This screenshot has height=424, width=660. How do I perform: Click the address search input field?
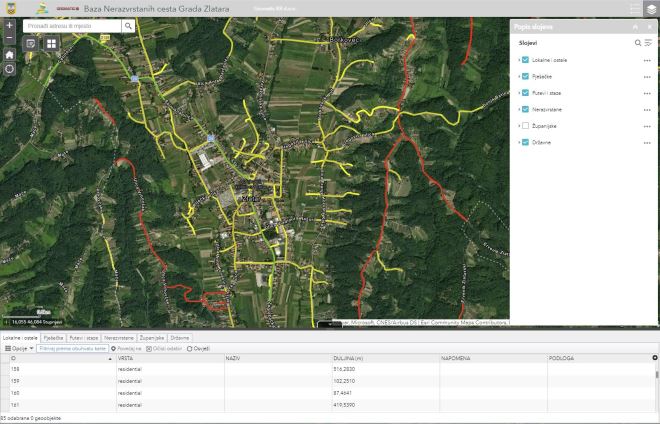tap(72, 26)
